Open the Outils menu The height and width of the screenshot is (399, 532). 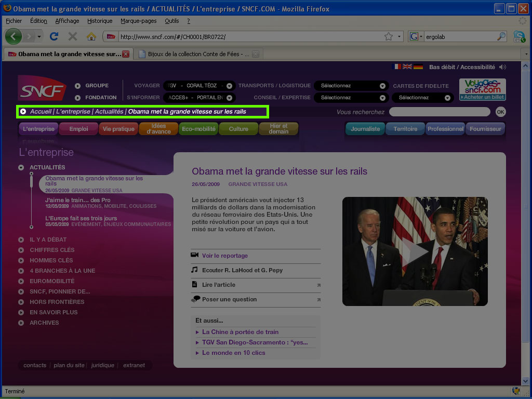click(x=171, y=21)
